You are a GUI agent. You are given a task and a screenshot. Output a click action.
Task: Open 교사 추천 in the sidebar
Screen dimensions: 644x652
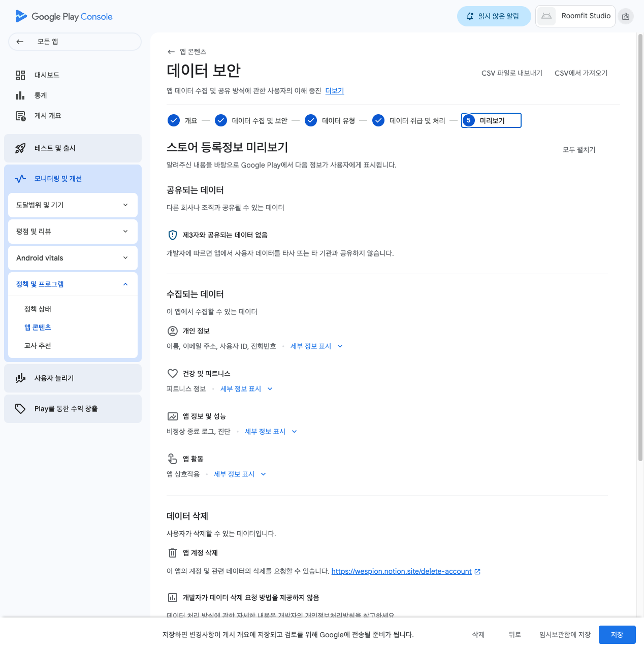point(38,346)
